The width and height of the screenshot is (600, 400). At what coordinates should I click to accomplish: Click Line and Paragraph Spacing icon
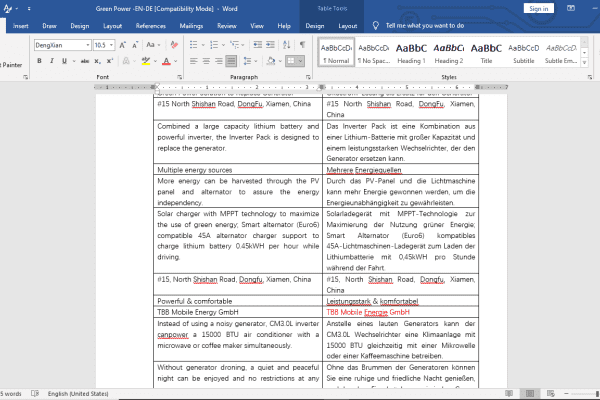tap(247, 61)
